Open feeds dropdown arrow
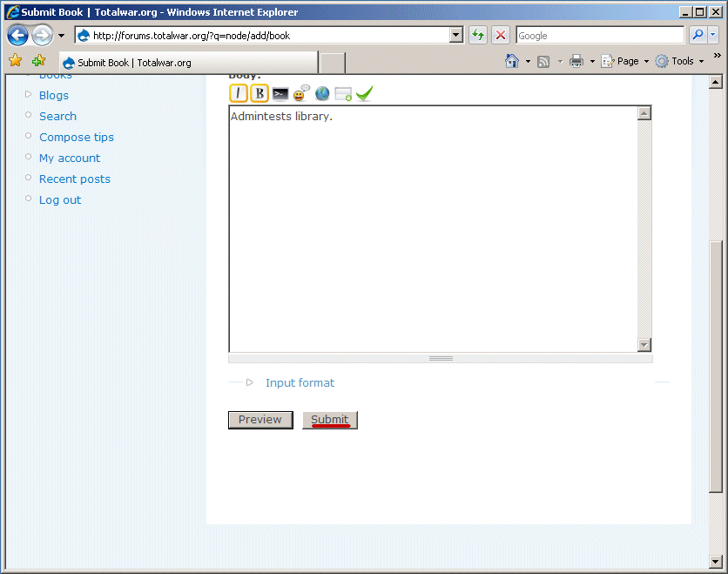728x574 pixels. [560, 61]
